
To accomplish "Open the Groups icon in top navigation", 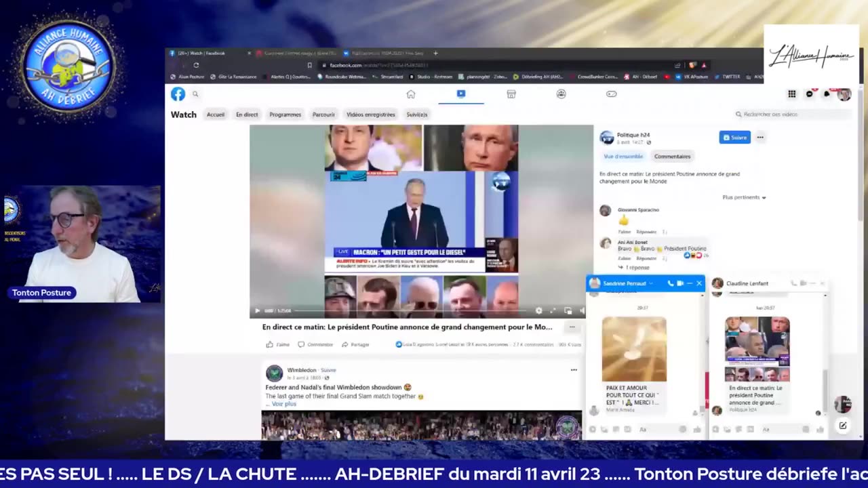I will click(x=561, y=94).
